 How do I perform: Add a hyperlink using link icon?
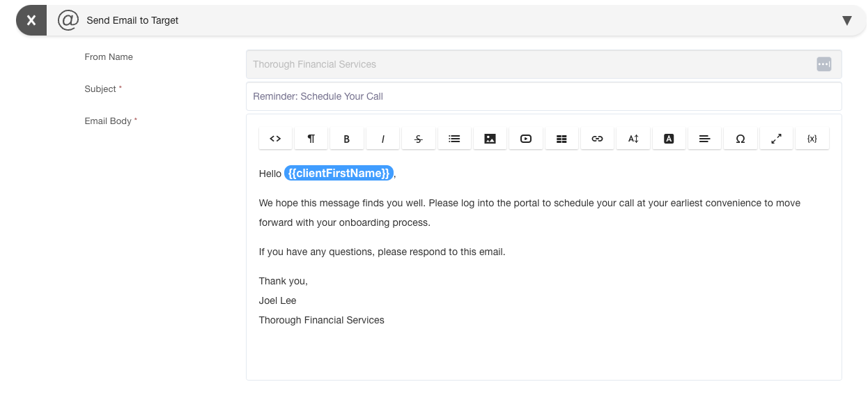pos(597,139)
